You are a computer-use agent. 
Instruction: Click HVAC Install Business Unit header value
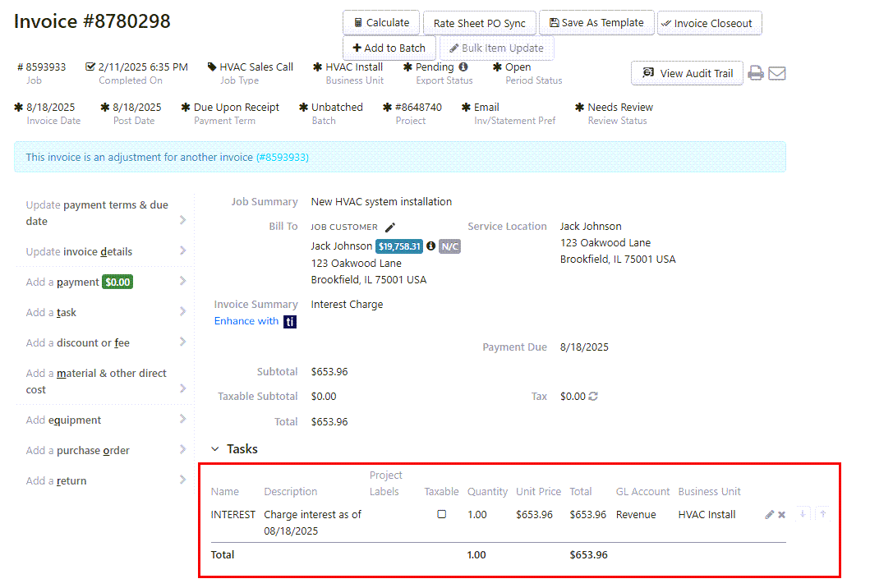(354, 67)
